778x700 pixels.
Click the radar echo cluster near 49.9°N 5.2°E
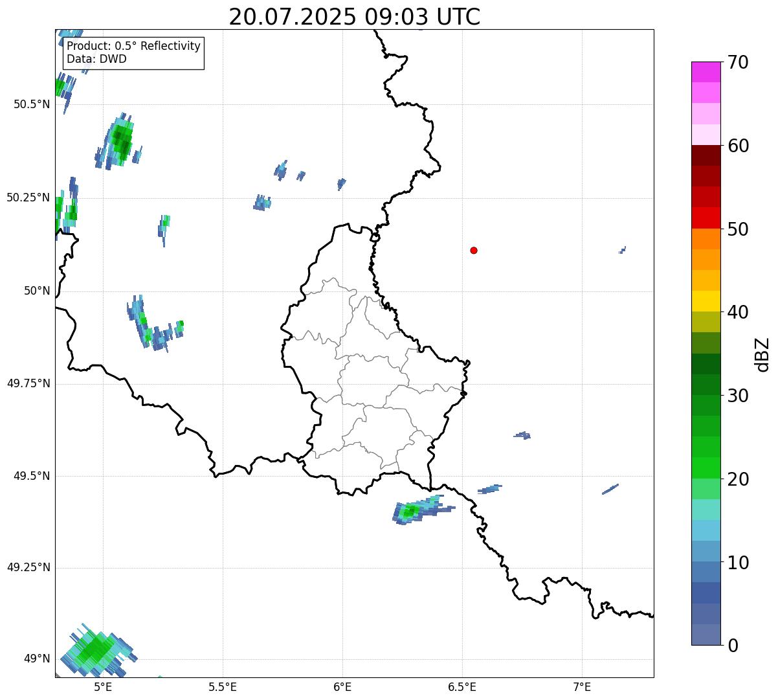pos(154,324)
